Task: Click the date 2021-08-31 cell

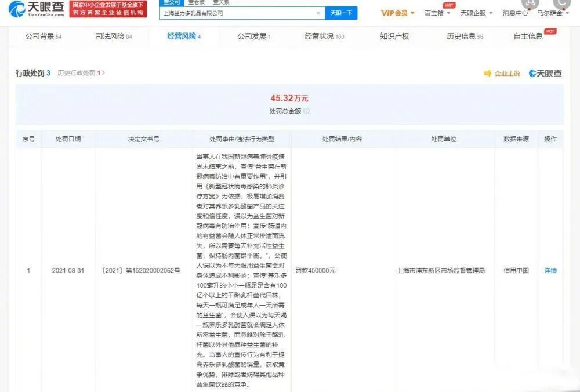Action: tap(68, 270)
